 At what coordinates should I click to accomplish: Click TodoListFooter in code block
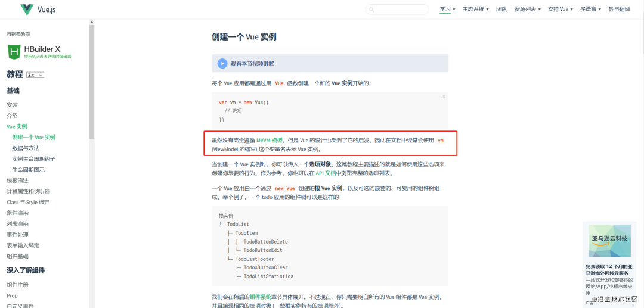(x=254, y=259)
